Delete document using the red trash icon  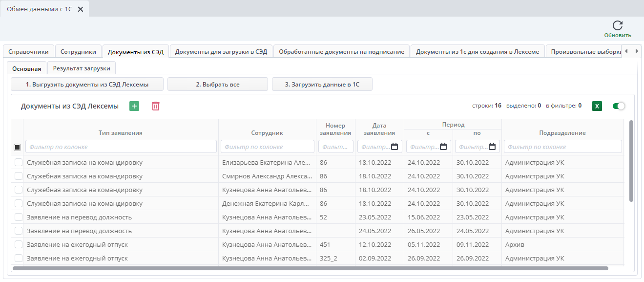(x=156, y=106)
